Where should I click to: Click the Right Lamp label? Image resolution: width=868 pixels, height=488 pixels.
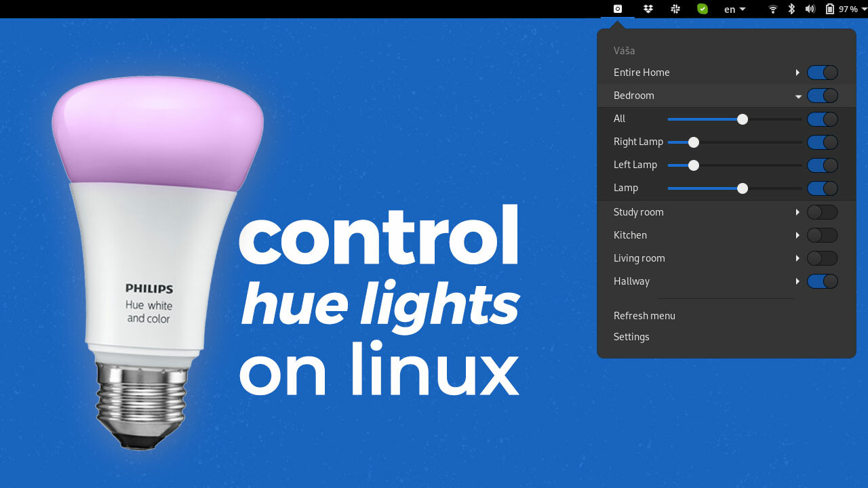pos(638,142)
